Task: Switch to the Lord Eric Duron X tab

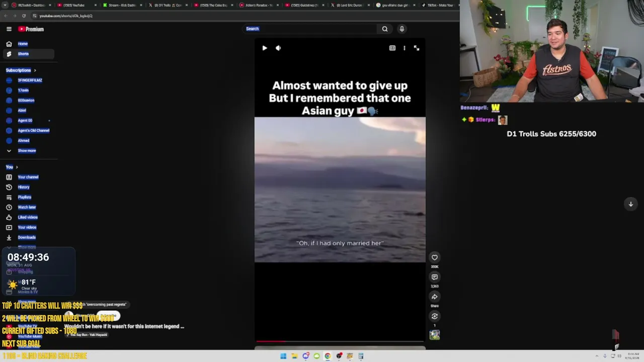Action: [x=350, y=5]
